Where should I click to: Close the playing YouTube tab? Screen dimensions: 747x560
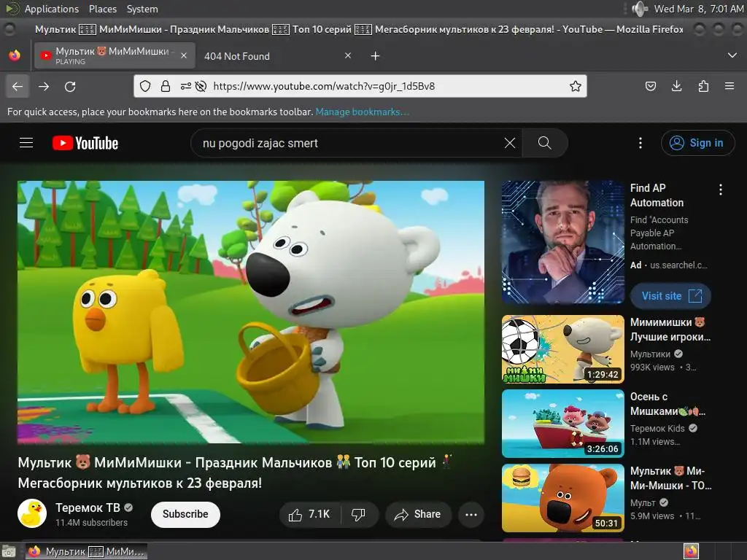coord(184,55)
